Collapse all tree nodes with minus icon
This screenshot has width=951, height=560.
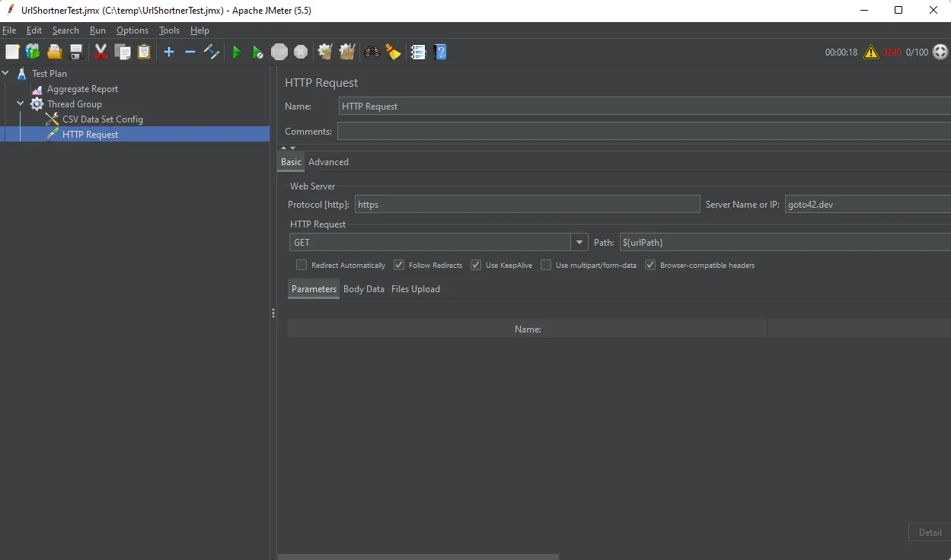tap(190, 52)
